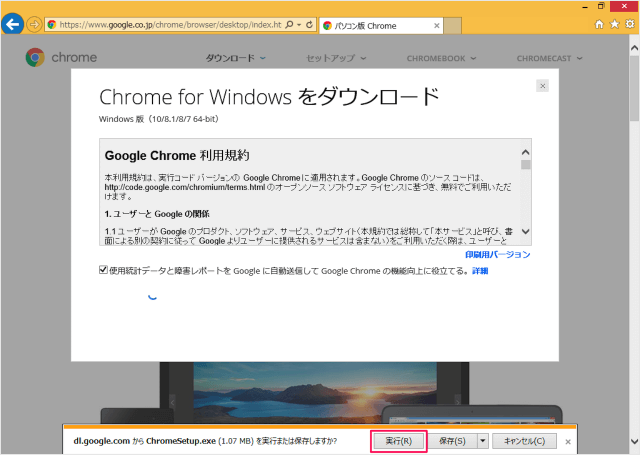The image size is (640, 455).
Task: Click the search magnifier in address bar
Action: coord(287,24)
